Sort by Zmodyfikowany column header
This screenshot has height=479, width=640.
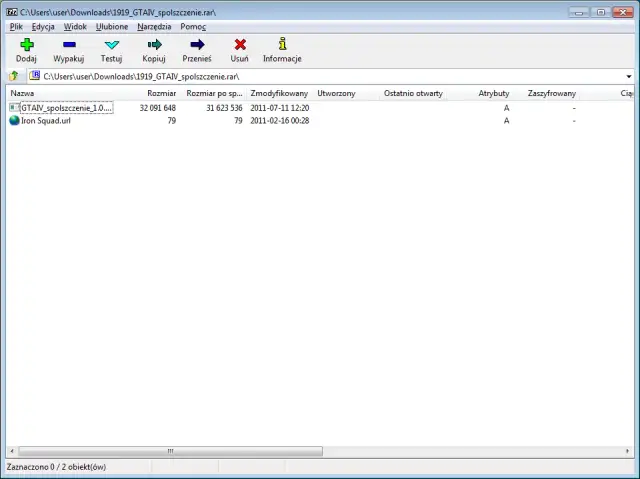(x=279, y=93)
